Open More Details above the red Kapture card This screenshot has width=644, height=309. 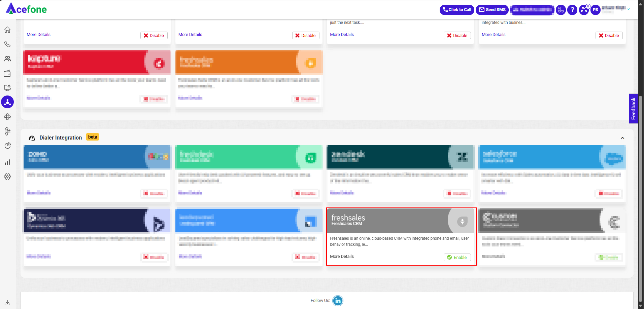(x=38, y=35)
